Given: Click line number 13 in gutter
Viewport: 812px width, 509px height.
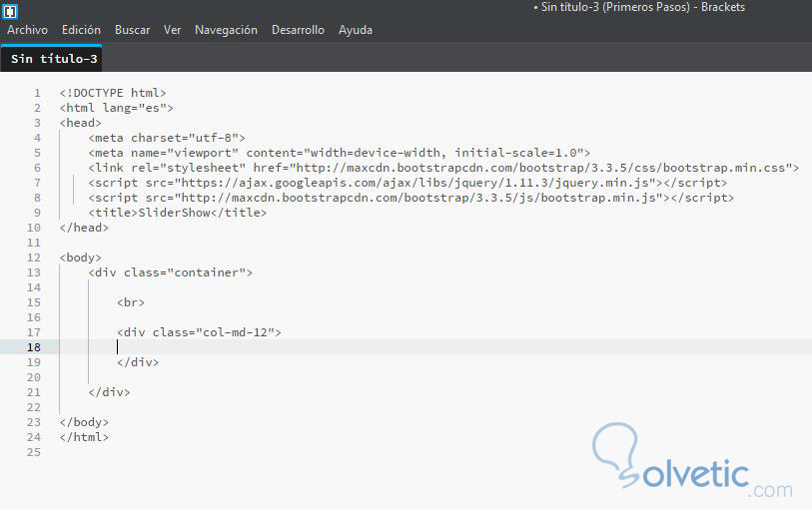Looking at the screenshot, I should (x=34, y=272).
